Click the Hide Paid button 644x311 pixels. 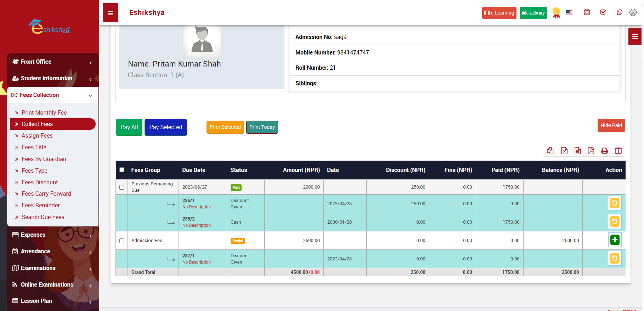[611, 125]
